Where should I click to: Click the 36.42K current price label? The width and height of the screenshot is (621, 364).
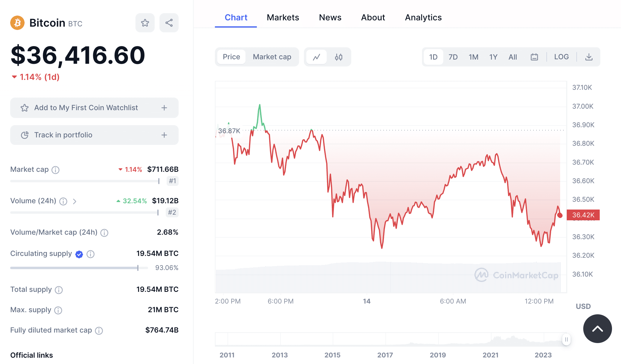(x=583, y=215)
